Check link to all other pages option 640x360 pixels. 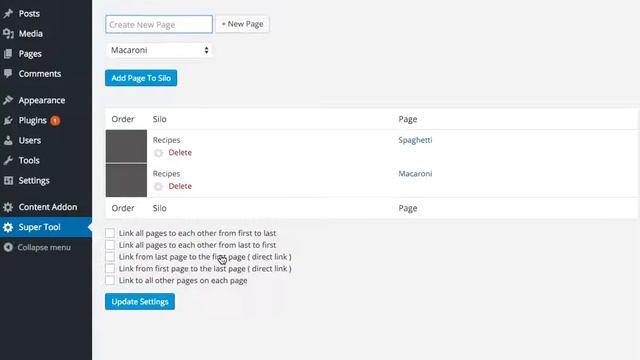pyautogui.click(x=110, y=280)
